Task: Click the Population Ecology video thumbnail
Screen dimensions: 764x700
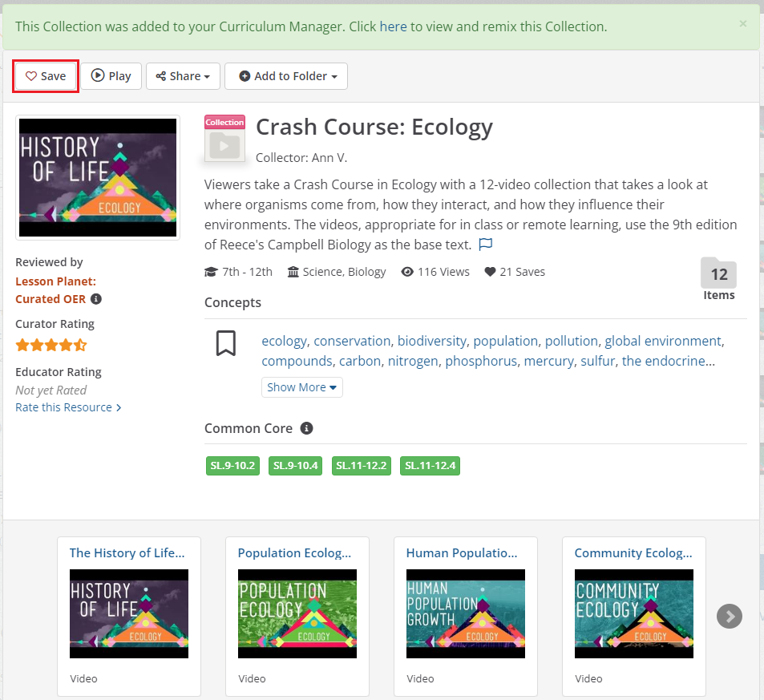Action: point(297,613)
